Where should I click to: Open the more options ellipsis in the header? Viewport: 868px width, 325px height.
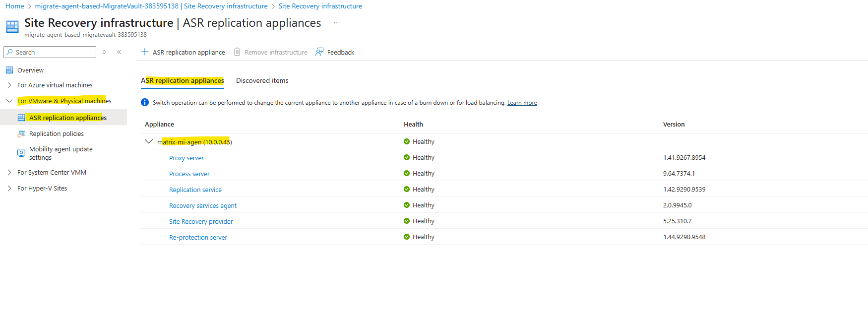[337, 23]
